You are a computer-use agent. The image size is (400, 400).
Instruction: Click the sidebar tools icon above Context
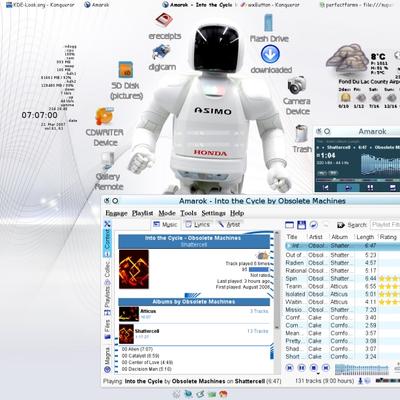[107, 224]
